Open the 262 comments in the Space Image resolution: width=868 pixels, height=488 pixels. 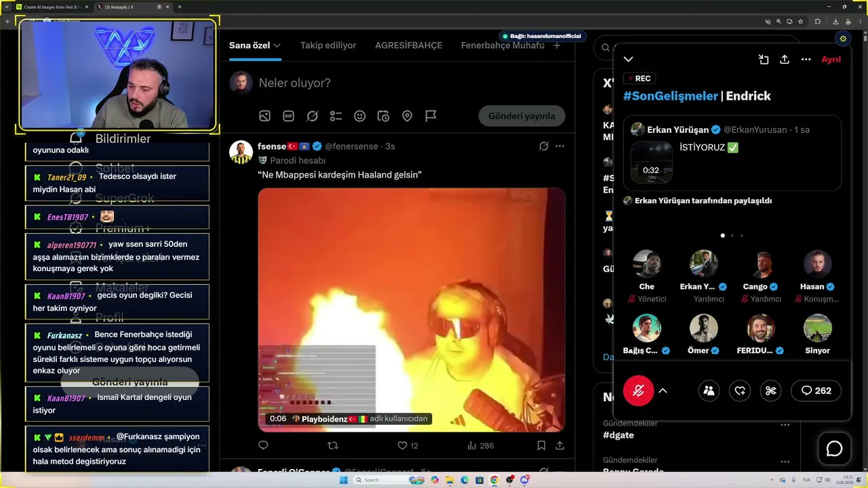click(816, 390)
